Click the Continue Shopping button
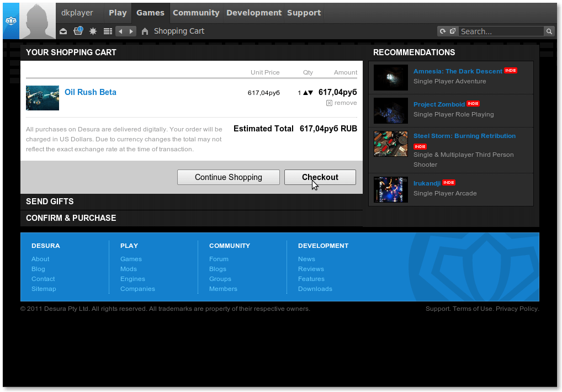Screen dimensions: 562x392 [x=229, y=177]
